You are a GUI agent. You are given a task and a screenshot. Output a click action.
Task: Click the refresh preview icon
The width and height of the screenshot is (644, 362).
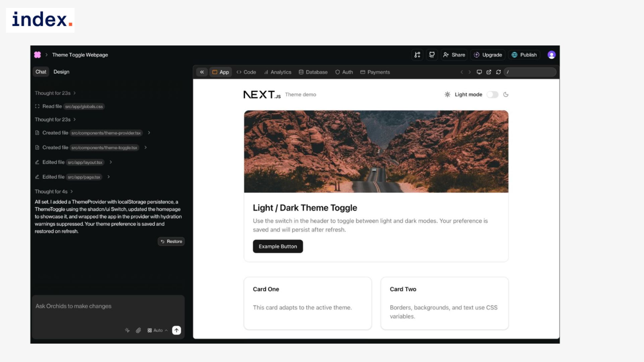click(498, 72)
